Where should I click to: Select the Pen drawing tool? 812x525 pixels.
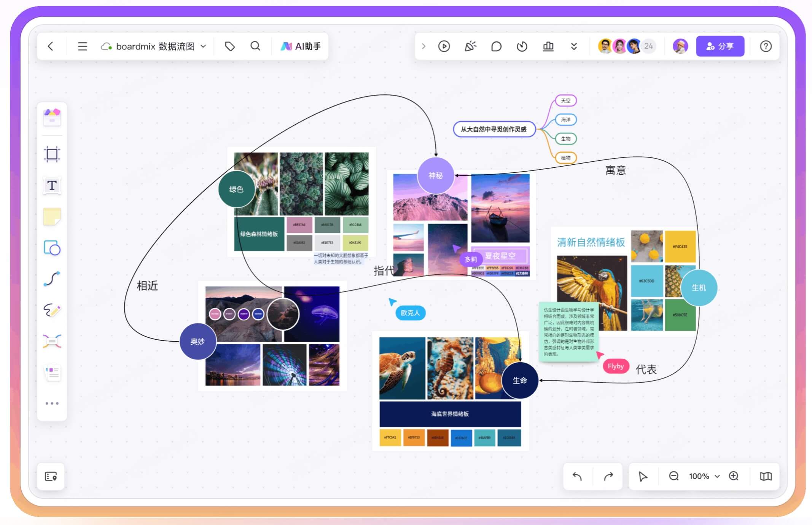point(52,310)
